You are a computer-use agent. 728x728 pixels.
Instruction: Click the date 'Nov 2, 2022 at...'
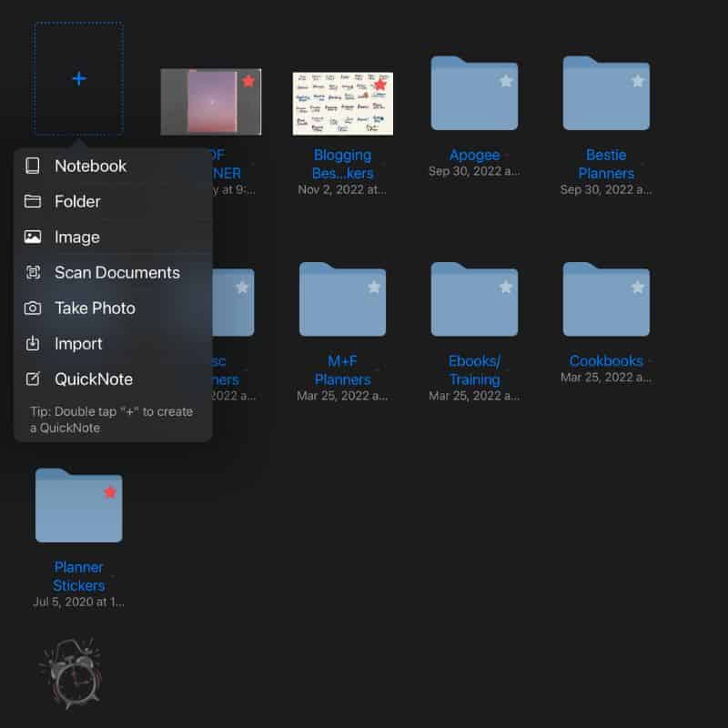pos(342,189)
